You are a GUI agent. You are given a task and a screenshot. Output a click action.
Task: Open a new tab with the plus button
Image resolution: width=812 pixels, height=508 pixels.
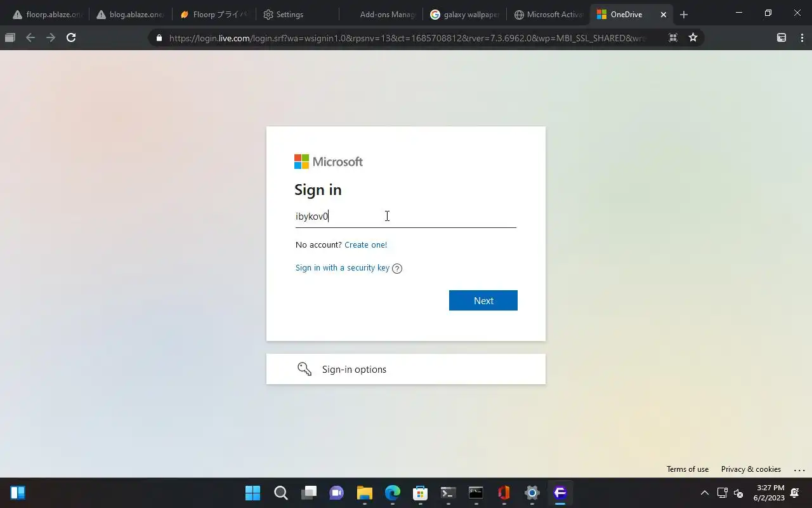[x=683, y=15]
